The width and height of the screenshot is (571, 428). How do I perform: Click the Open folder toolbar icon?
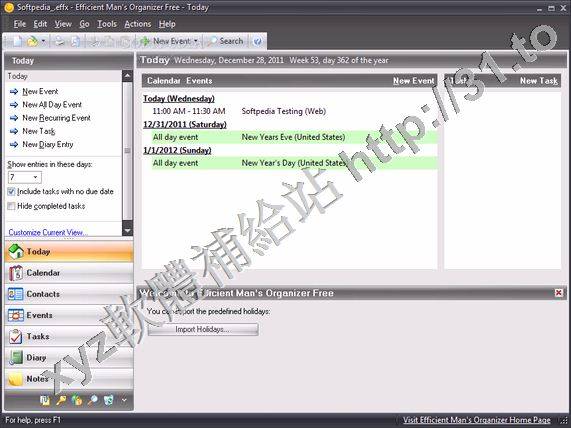pyautogui.click(x=32, y=41)
